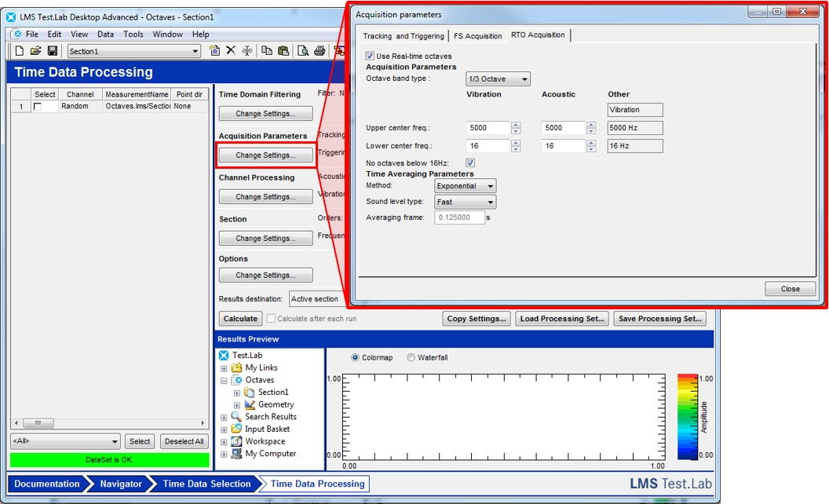Expand the Section1 tree node

237,393
